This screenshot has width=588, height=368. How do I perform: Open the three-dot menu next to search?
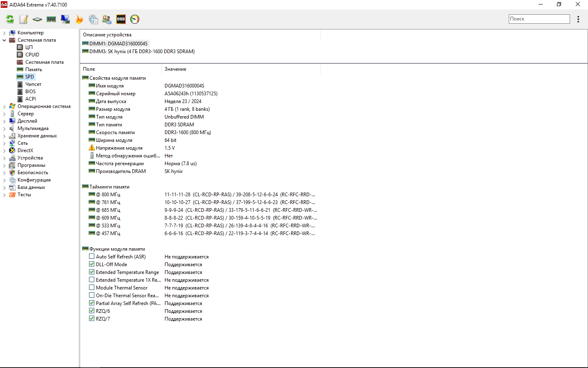click(578, 19)
